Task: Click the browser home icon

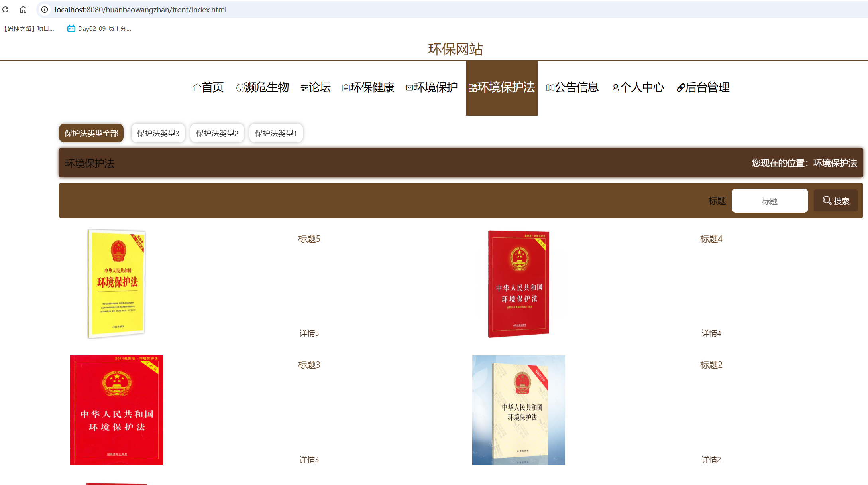Action: click(x=24, y=10)
